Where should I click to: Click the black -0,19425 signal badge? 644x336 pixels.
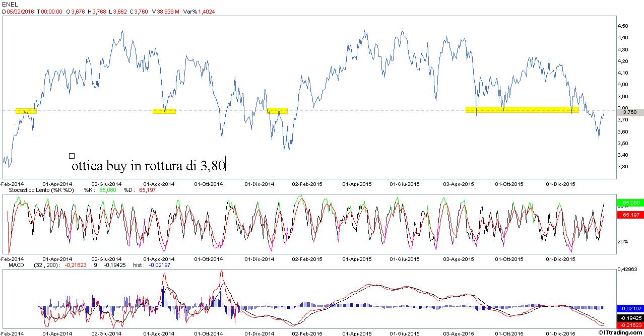630,318
